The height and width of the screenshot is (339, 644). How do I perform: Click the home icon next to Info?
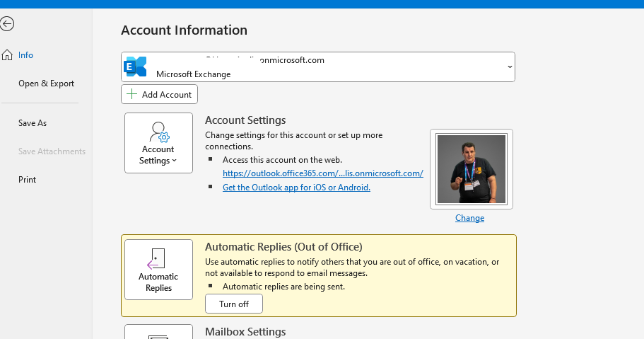7,55
